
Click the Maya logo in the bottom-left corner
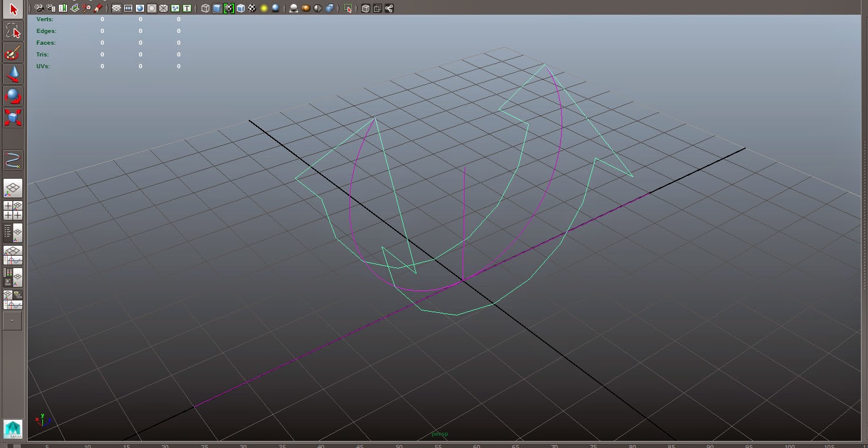(x=12, y=430)
